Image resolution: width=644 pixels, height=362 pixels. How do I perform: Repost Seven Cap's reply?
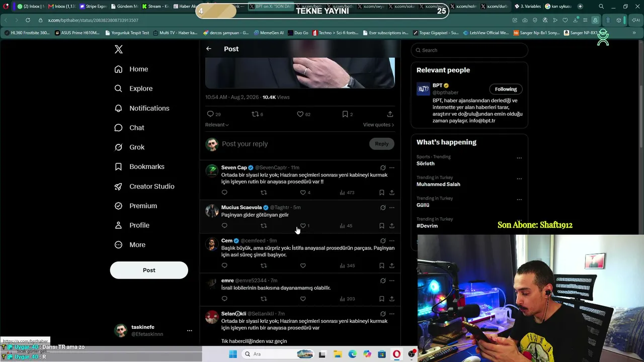(x=264, y=193)
